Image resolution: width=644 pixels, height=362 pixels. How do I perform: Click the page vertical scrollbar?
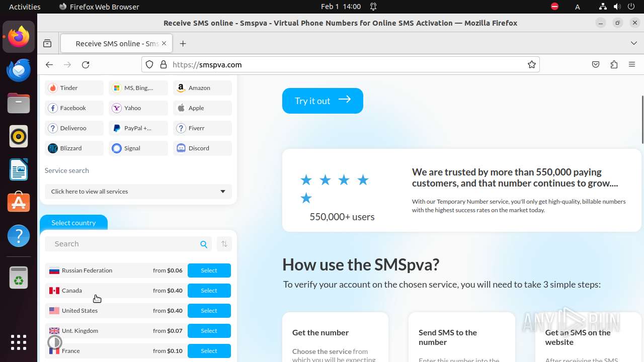coord(642,119)
